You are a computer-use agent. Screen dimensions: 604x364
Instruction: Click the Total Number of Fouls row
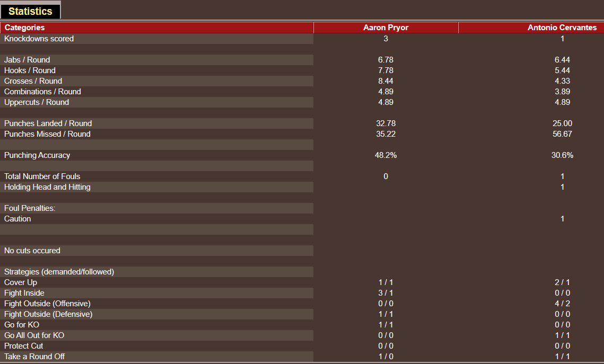click(x=42, y=176)
